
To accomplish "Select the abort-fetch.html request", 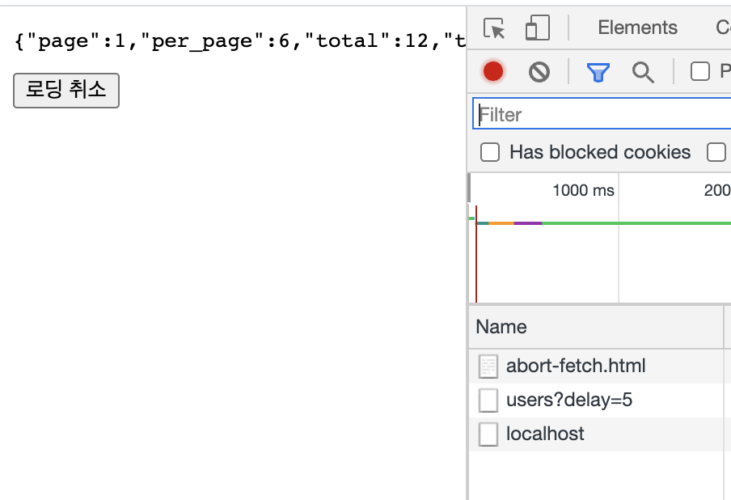I will click(575, 366).
